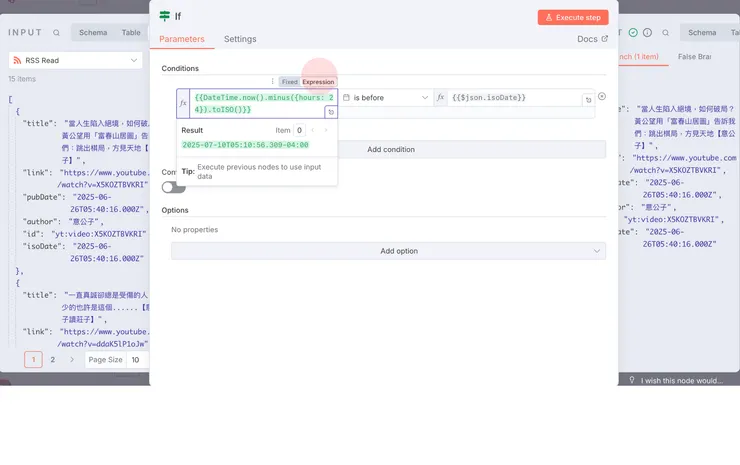Screen dimensions: 740x465
Task: Click the fx icon of the left expression
Action: (183, 103)
